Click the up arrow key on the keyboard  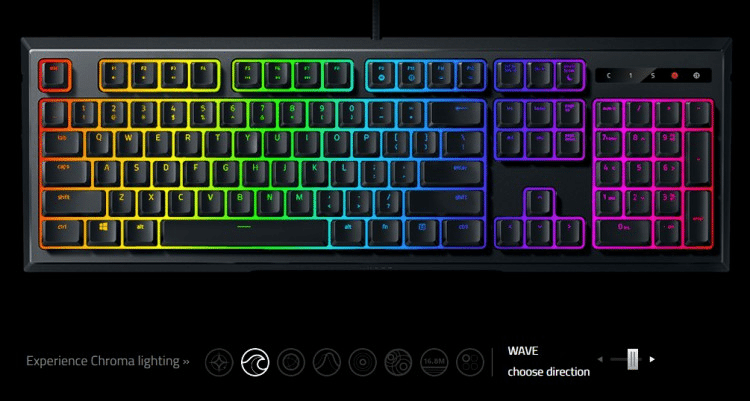[540, 203]
